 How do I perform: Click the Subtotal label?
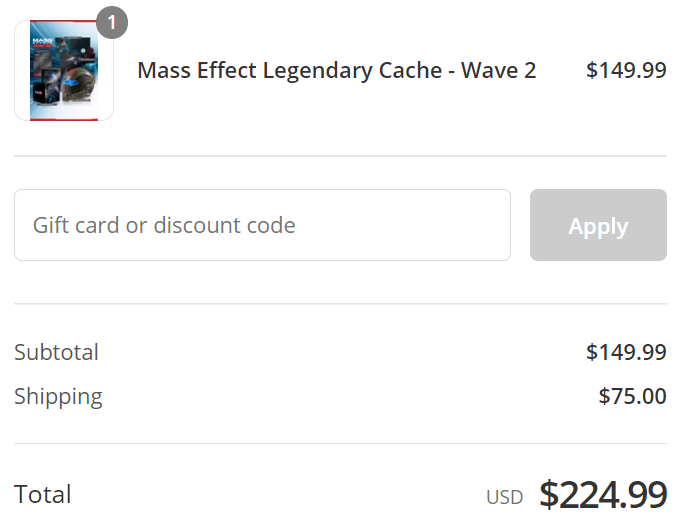56,352
